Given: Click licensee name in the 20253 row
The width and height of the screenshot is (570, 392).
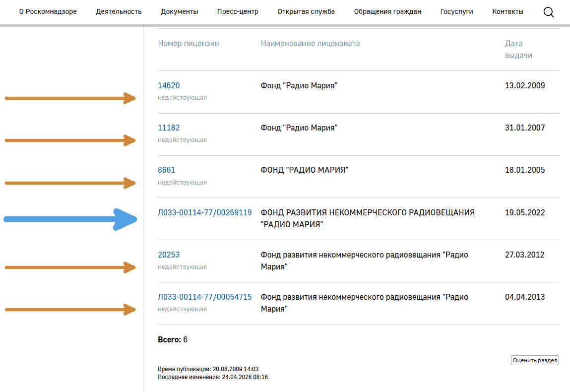Looking at the screenshot, I should pos(364,261).
